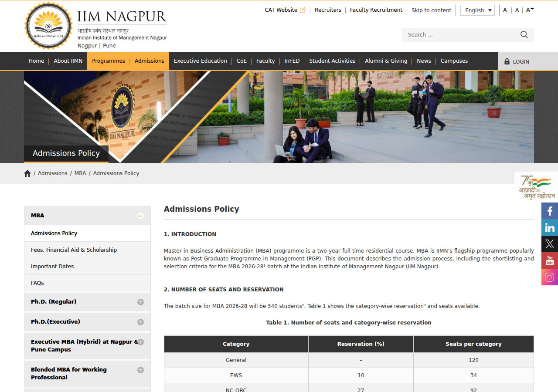The image size is (558, 392).
Task: Click the MBA breadcrumb link
Action: pos(80,173)
